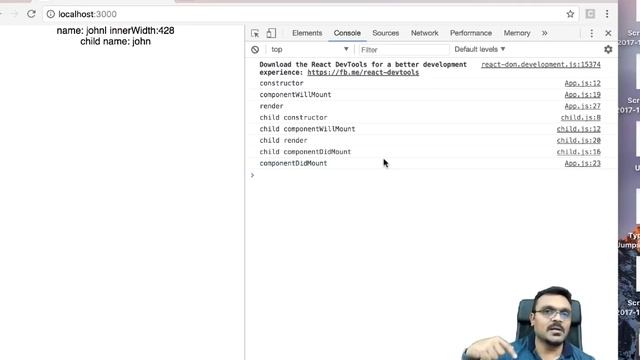Click the 'child name: john' page text

116,42
